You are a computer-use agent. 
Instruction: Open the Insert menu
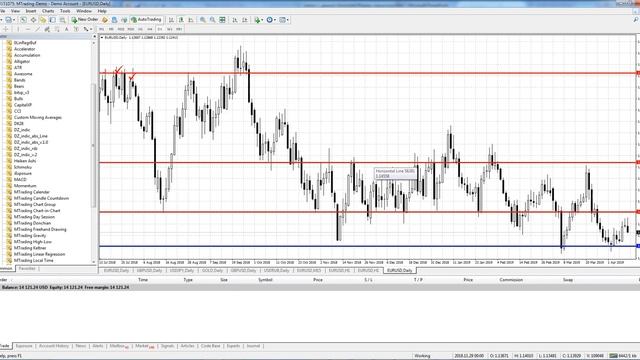coord(31,11)
